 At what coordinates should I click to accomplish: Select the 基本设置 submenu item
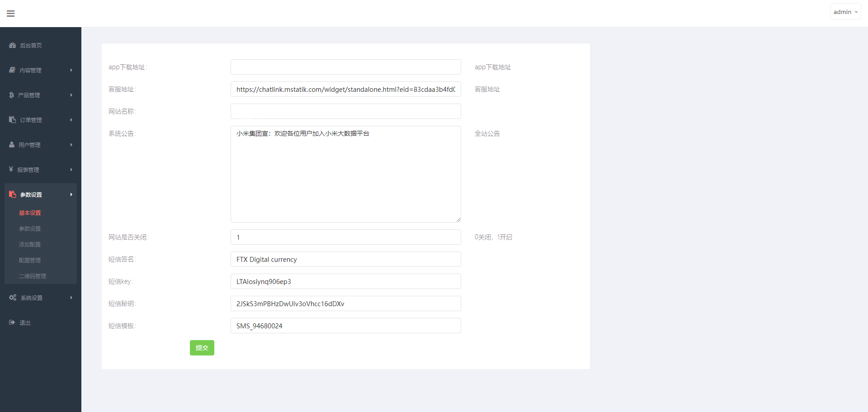(x=30, y=213)
